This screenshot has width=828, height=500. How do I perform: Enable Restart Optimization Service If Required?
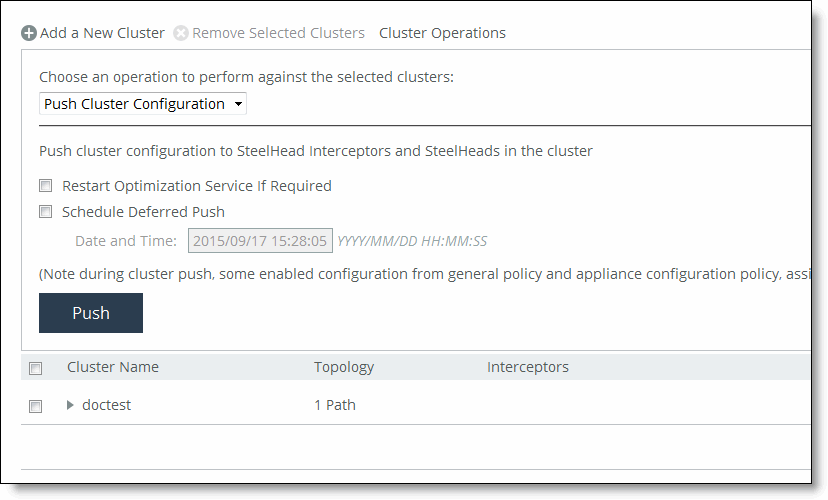tap(45, 185)
